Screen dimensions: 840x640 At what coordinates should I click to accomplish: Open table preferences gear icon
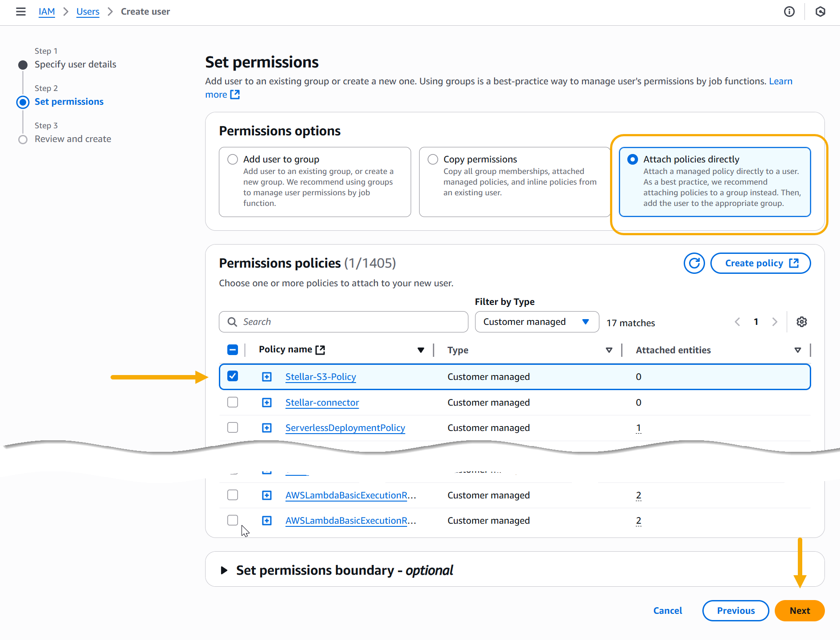(x=801, y=322)
